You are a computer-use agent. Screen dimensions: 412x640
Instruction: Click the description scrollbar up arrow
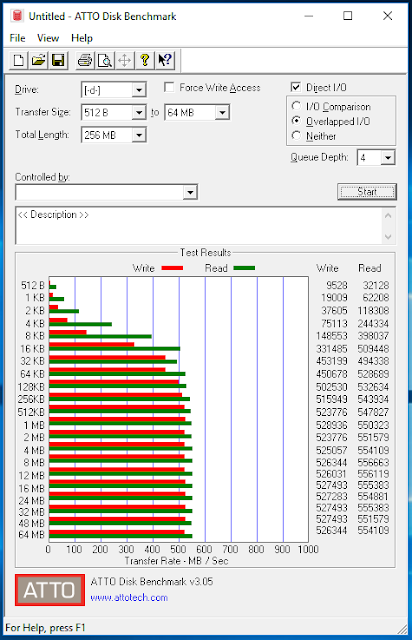click(388, 216)
